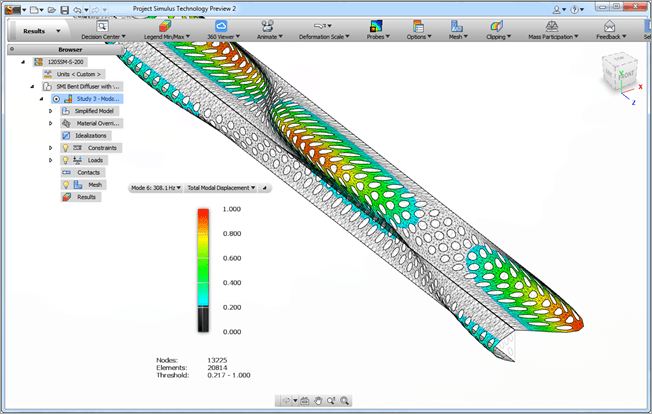Click the legend color bar red top
This screenshot has height=414, width=652.
203,215
